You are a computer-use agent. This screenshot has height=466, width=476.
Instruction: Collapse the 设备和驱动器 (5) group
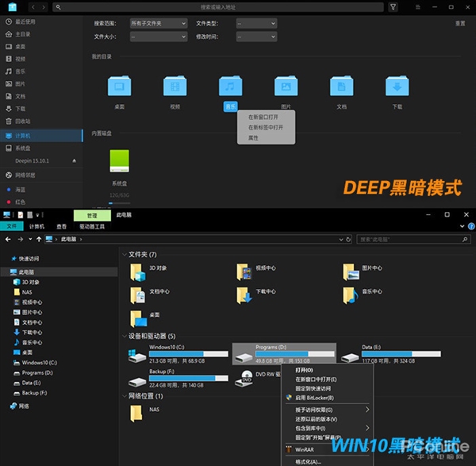(125, 336)
